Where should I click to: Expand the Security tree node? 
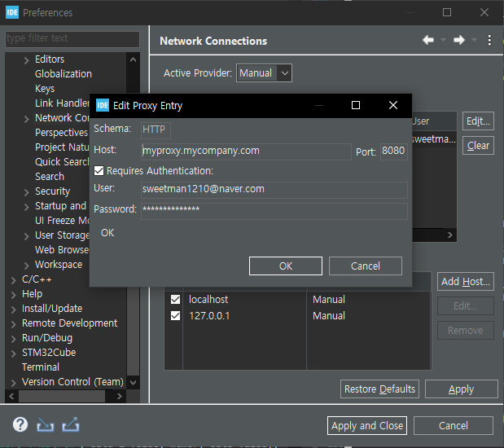click(x=27, y=192)
